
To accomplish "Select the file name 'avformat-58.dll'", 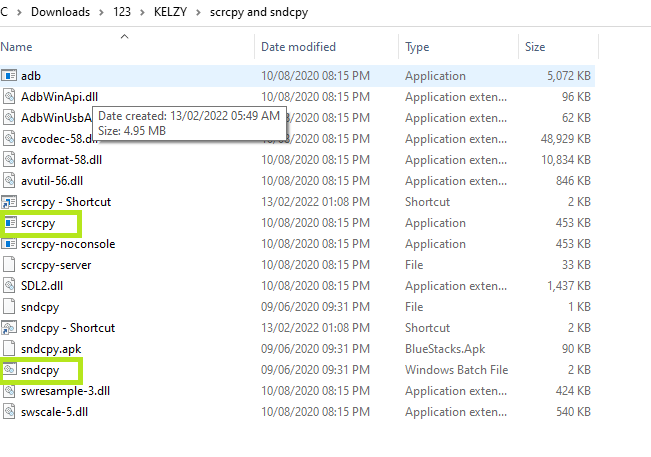I will click(x=62, y=160).
